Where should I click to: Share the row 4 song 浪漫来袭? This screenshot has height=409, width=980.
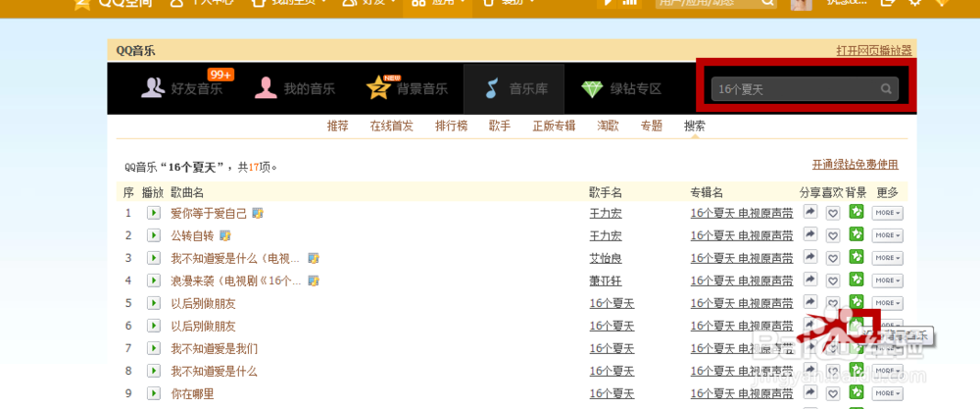(x=810, y=280)
